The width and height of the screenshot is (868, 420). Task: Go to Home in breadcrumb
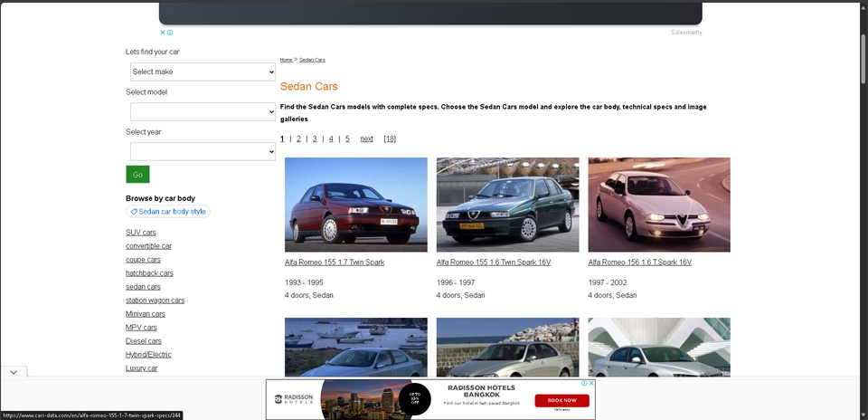[287, 60]
